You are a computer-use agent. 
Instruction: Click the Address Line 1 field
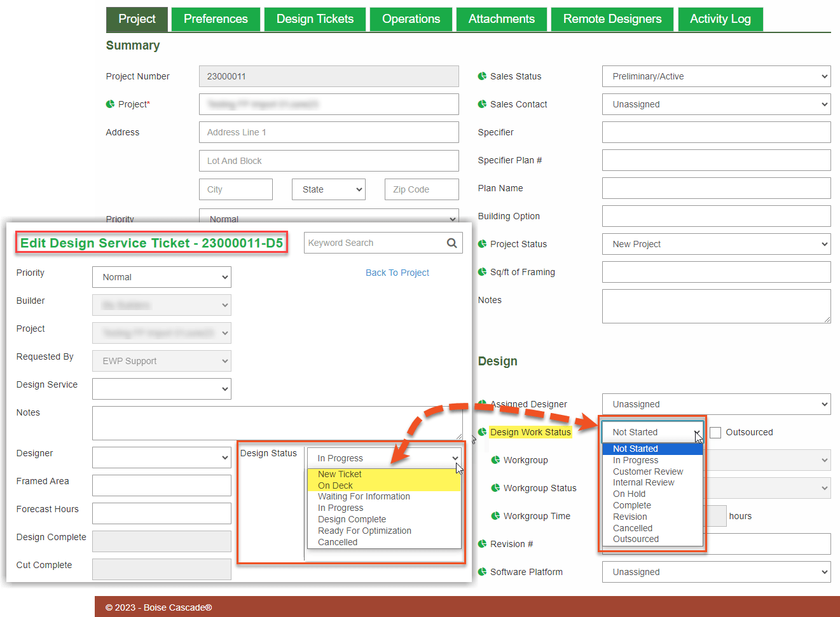[329, 132]
